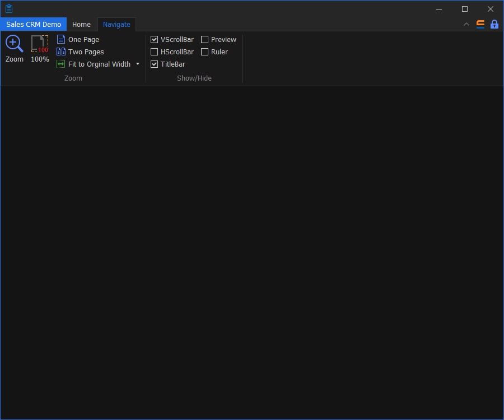Open the Sales CRM Demo tab
504x420 pixels.
[x=34, y=25]
